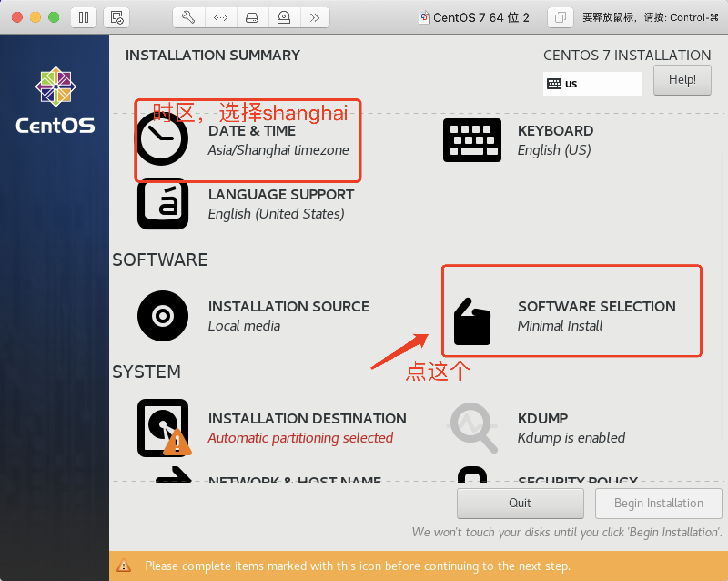This screenshot has width=728, height=581.
Task: Click Begin Installation button
Action: tap(658, 503)
